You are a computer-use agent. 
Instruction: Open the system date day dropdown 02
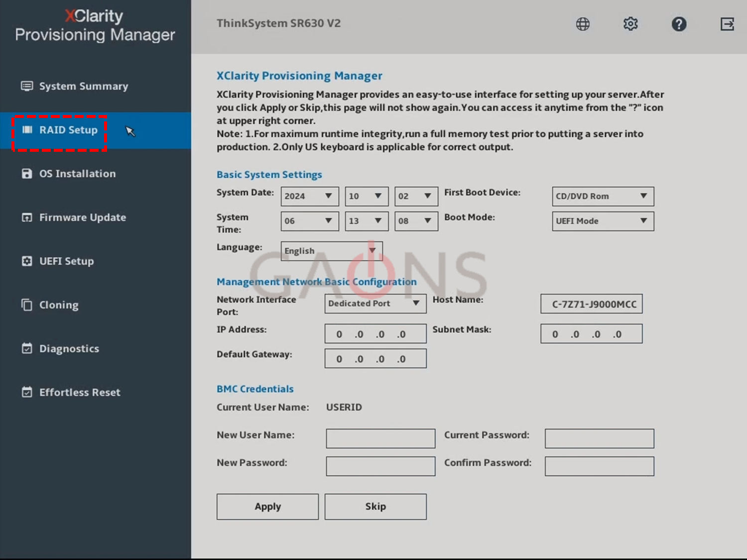point(416,196)
